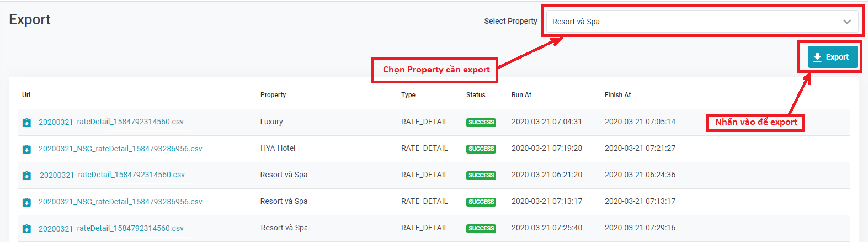The image size is (868, 242).
Task: Click the download icon in the Luxury row
Action: [26, 123]
